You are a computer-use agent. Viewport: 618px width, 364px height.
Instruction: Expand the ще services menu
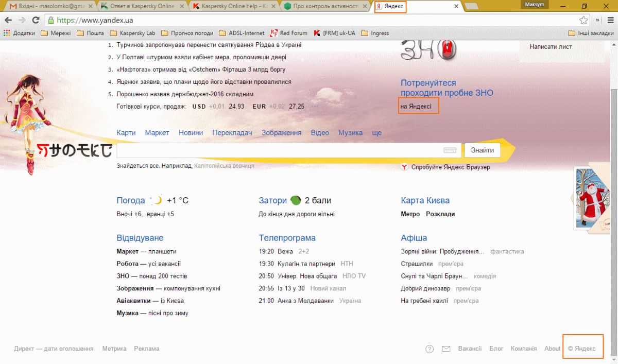click(376, 133)
